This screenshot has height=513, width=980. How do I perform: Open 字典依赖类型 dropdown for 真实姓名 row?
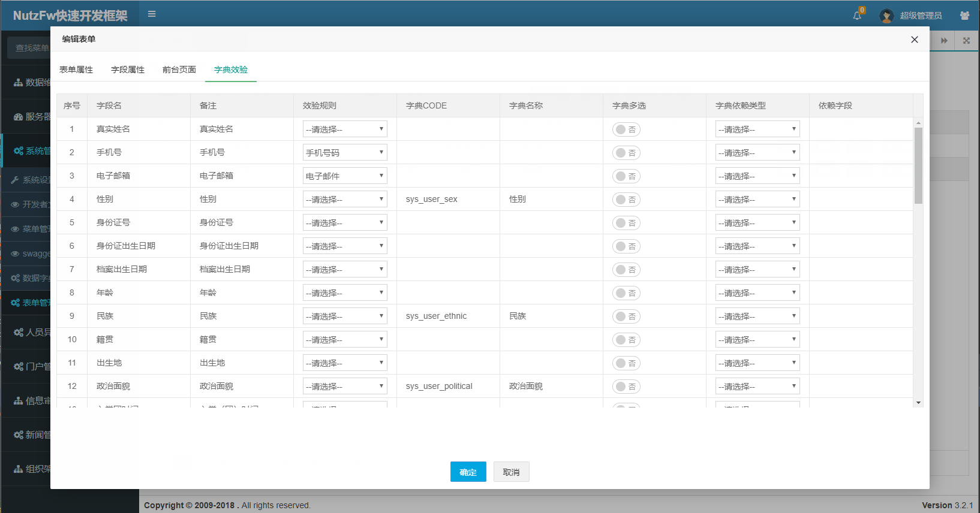(x=757, y=129)
